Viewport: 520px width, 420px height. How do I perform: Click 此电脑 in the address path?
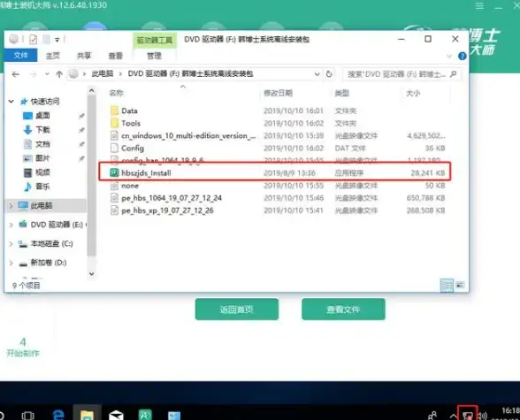(103, 74)
